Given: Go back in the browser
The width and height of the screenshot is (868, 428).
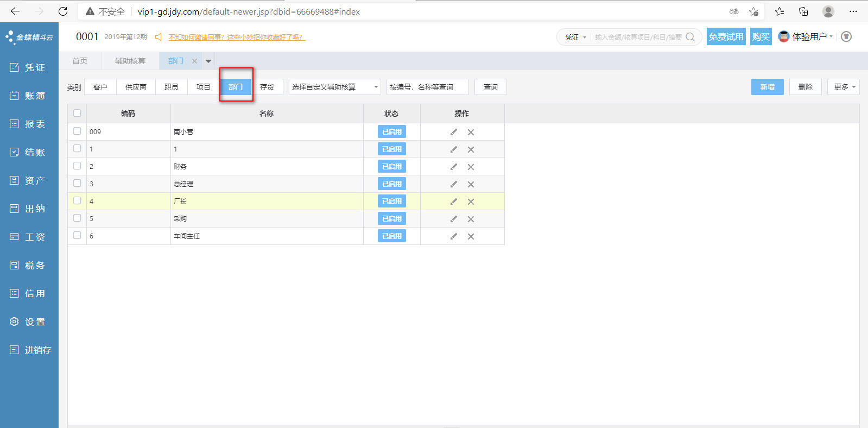Looking at the screenshot, I should point(15,11).
